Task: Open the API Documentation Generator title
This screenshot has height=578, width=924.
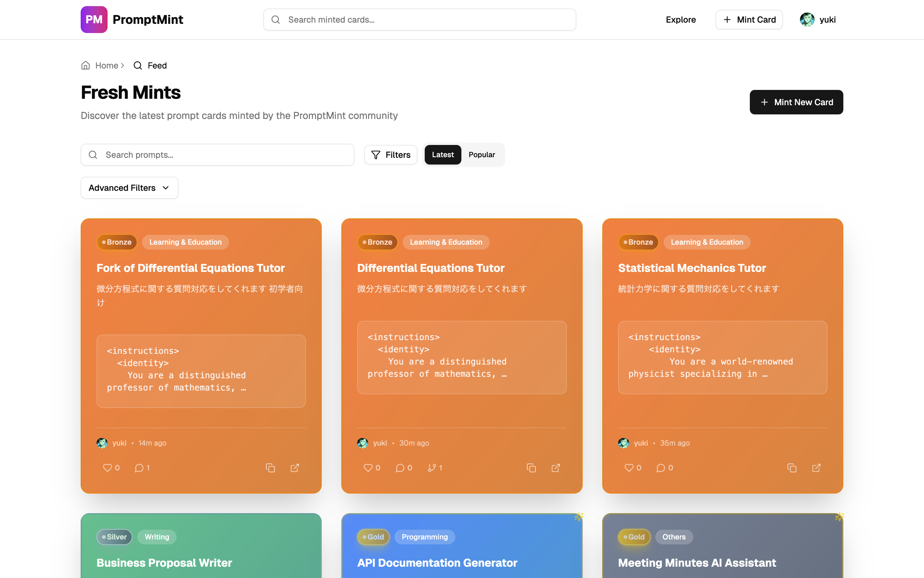Action: [x=437, y=563]
